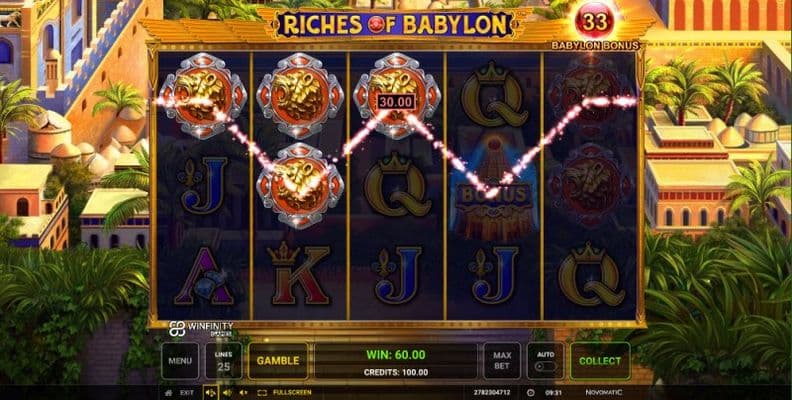Click the red 33 Babylon Bonus orb
This screenshot has width=792, height=400.
(x=595, y=21)
